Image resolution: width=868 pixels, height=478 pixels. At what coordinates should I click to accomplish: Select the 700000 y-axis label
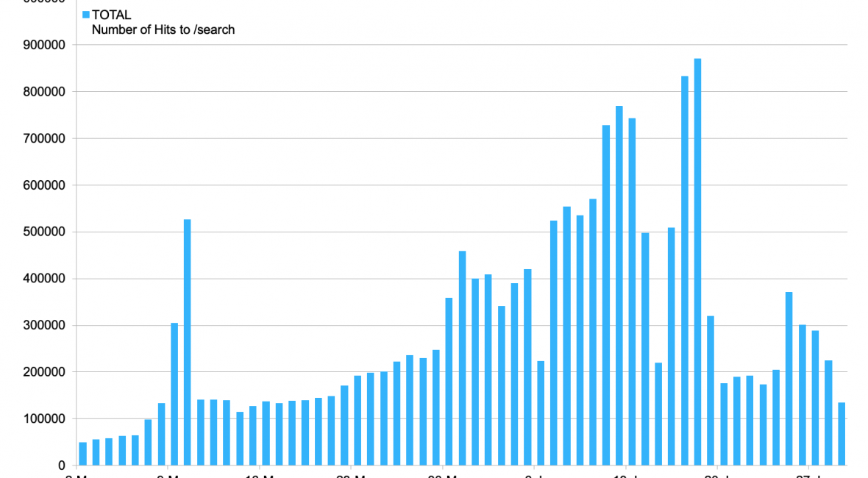45,138
